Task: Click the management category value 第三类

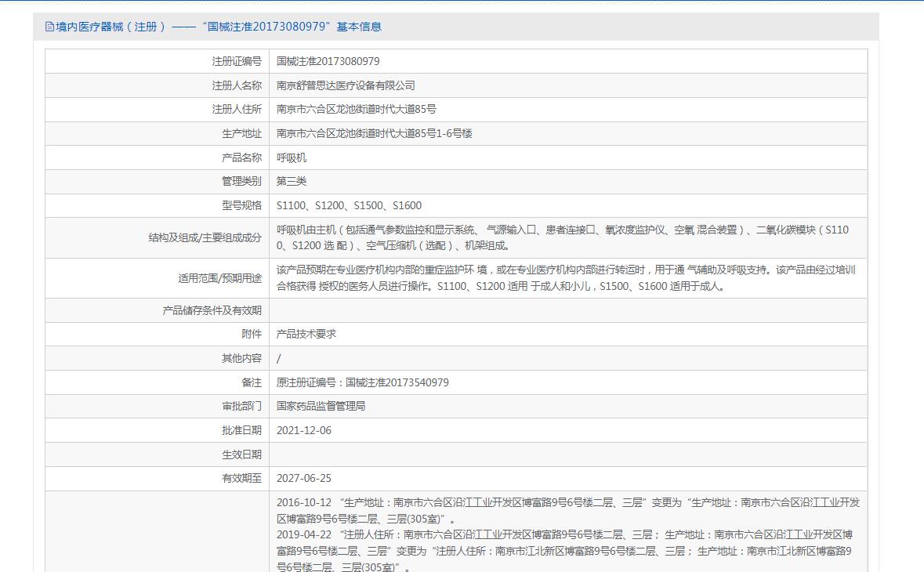Action: [x=292, y=181]
